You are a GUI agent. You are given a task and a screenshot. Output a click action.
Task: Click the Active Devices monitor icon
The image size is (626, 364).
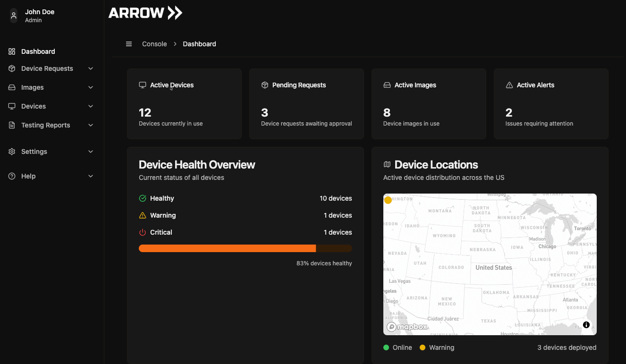point(143,85)
